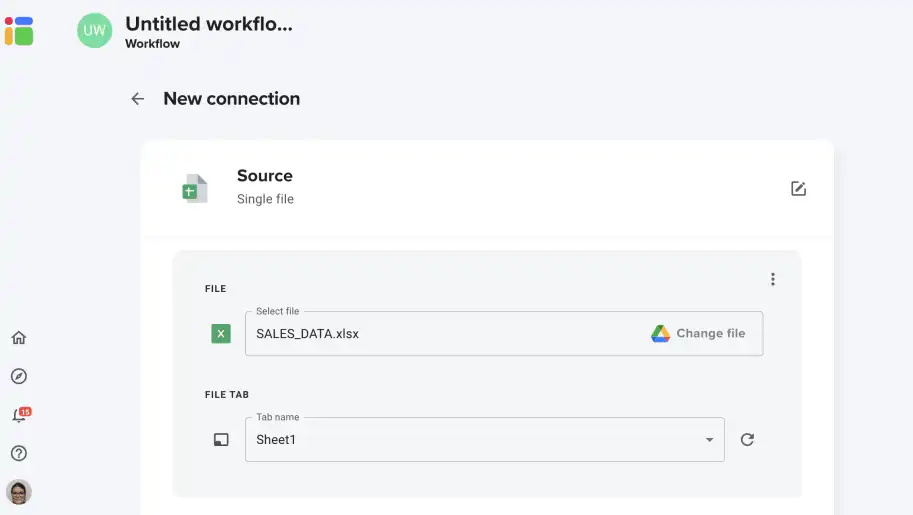View notifications bell with 15 badge
913x515 pixels.
click(x=20, y=415)
